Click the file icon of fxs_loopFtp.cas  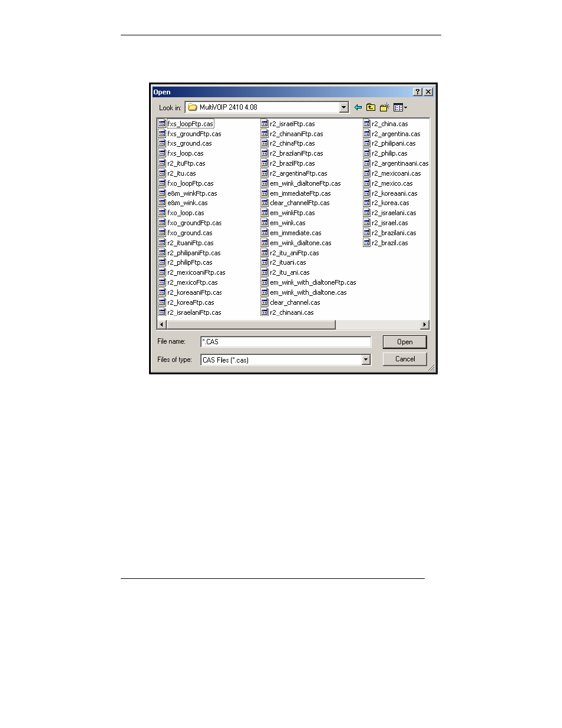pos(162,124)
